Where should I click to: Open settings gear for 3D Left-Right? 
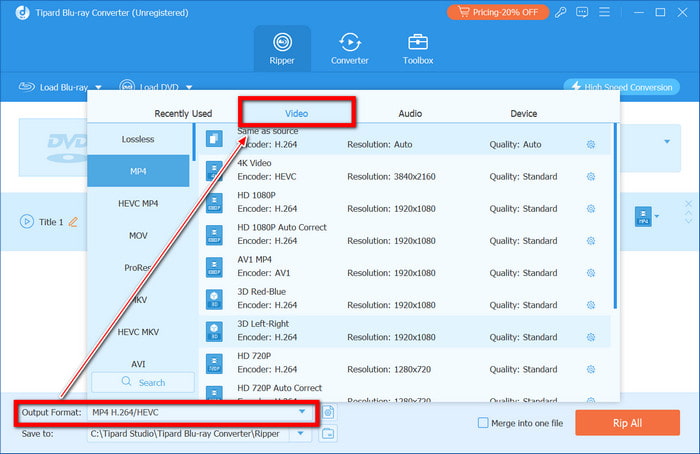(x=591, y=337)
